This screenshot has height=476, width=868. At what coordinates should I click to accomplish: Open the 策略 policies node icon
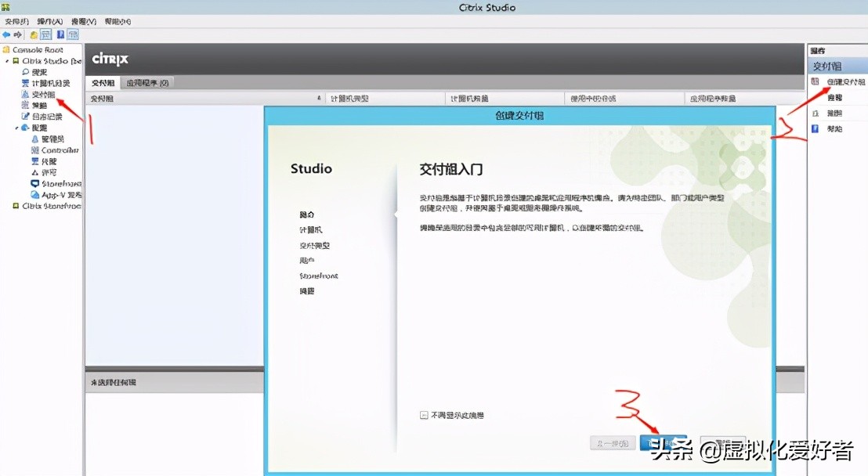25,105
